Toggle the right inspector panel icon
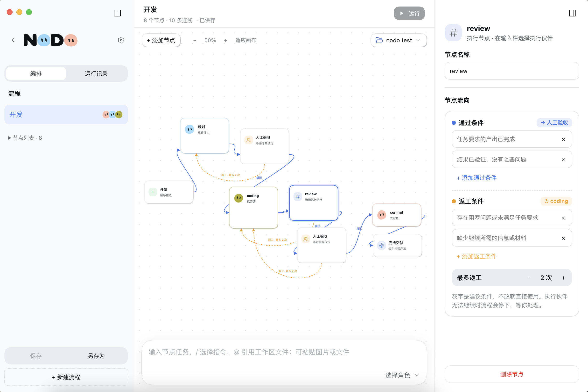This screenshot has width=588, height=392. pos(572,13)
